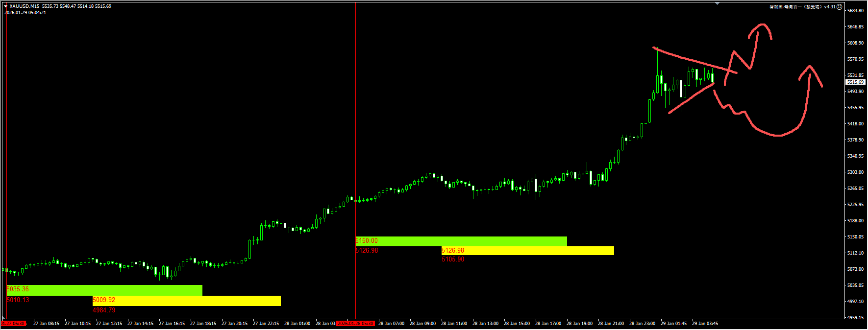Select the yellow zone labeled 5126.98
The width and height of the screenshot is (868, 330).
527,251
